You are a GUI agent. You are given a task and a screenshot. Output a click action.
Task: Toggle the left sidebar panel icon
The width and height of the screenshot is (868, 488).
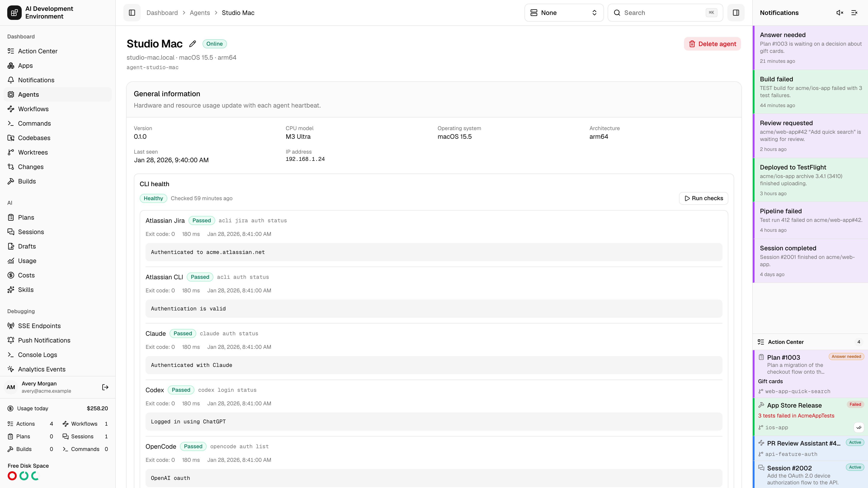pyautogui.click(x=132, y=13)
